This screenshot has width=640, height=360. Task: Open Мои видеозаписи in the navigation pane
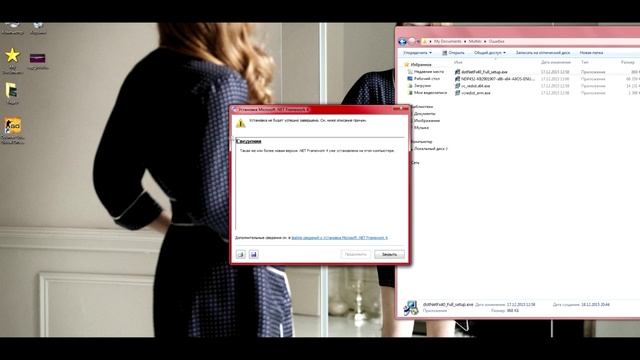(x=430, y=93)
